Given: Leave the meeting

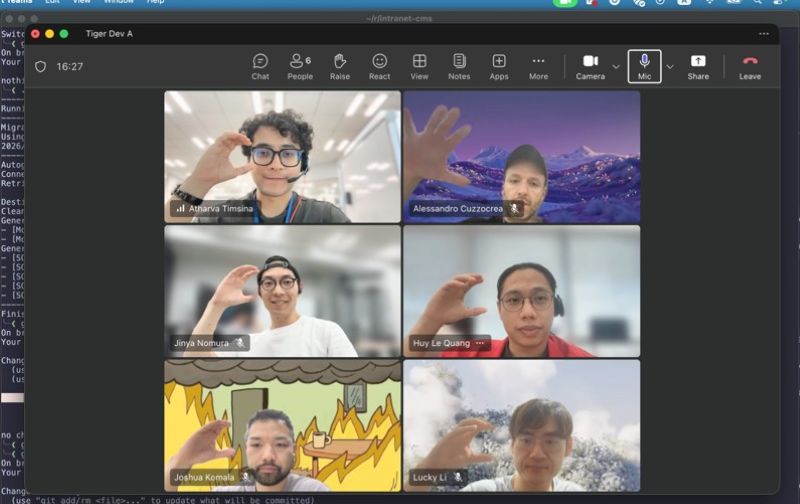Looking at the screenshot, I should [750, 67].
